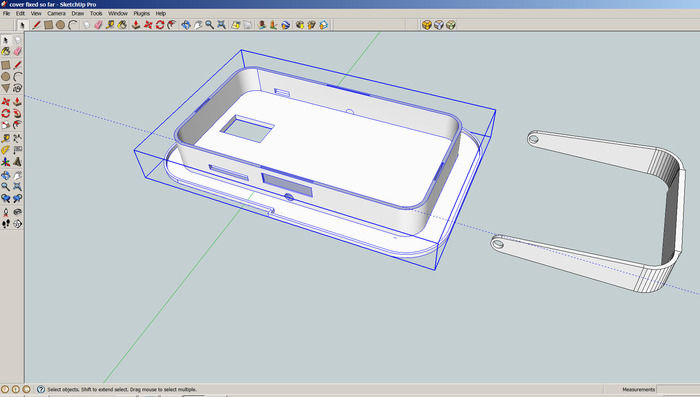Click into the Measurements input box

[678, 389]
